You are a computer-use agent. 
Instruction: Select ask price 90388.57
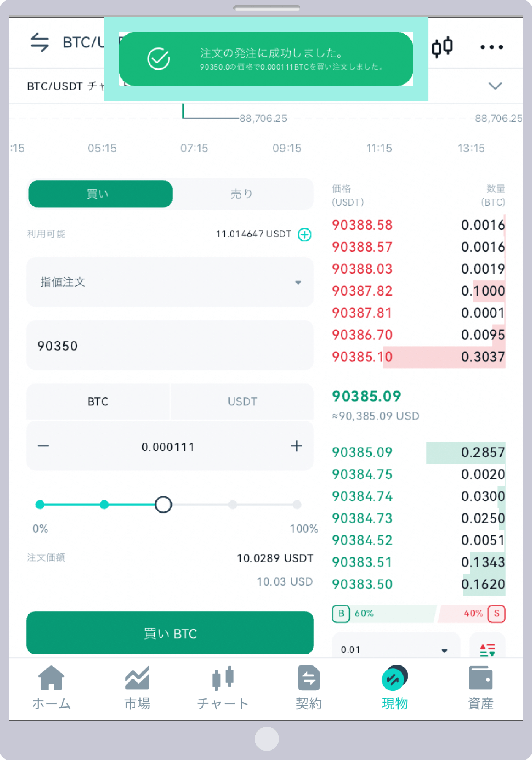[362, 247]
